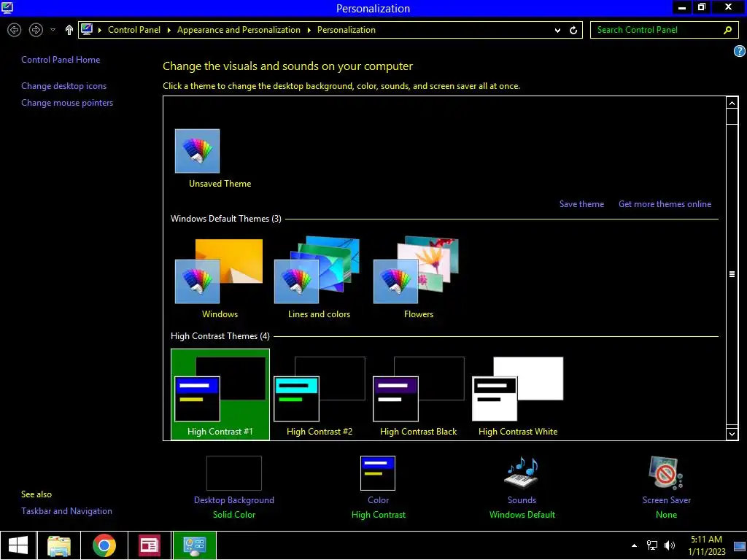Open the Help question mark icon
The height and width of the screenshot is (560, 747).
coord(740,52)
